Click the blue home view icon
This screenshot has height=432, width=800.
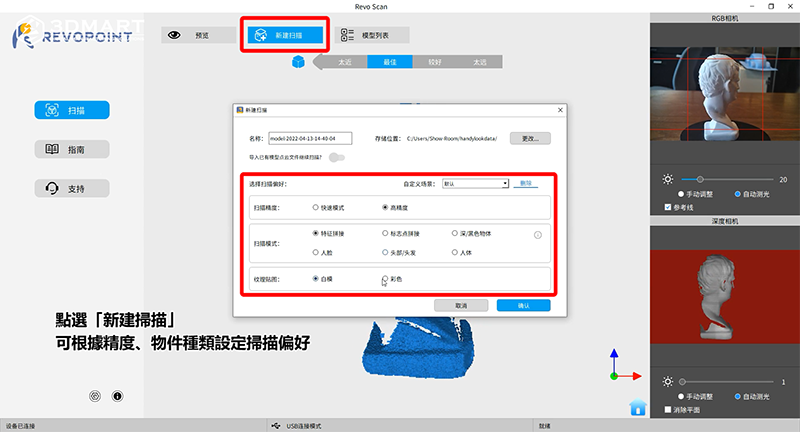coord(638,406)
